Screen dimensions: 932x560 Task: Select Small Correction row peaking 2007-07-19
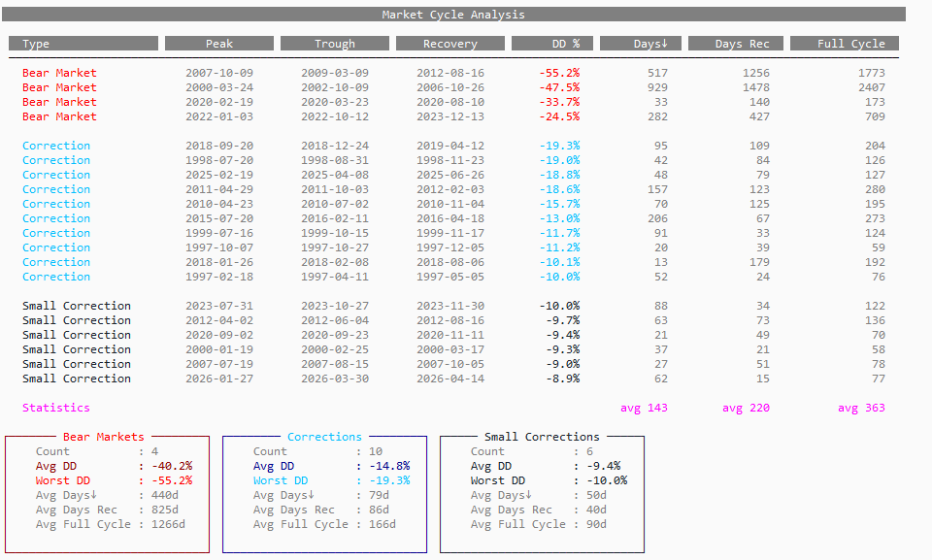(453, 364)
